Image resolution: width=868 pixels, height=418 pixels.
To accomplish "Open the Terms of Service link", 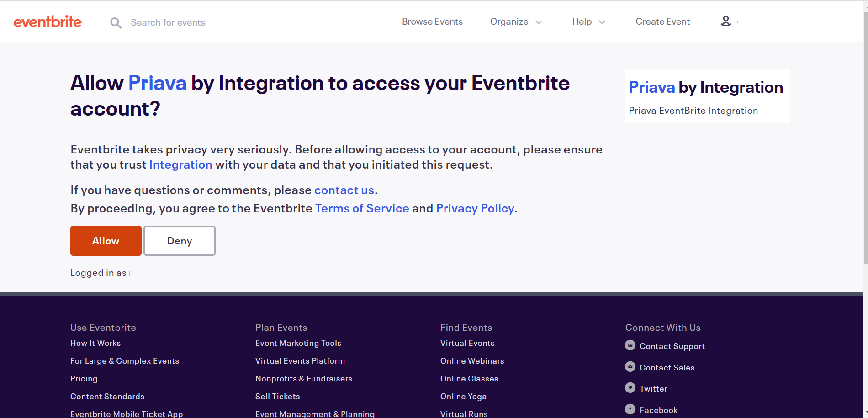I will 362,208.
